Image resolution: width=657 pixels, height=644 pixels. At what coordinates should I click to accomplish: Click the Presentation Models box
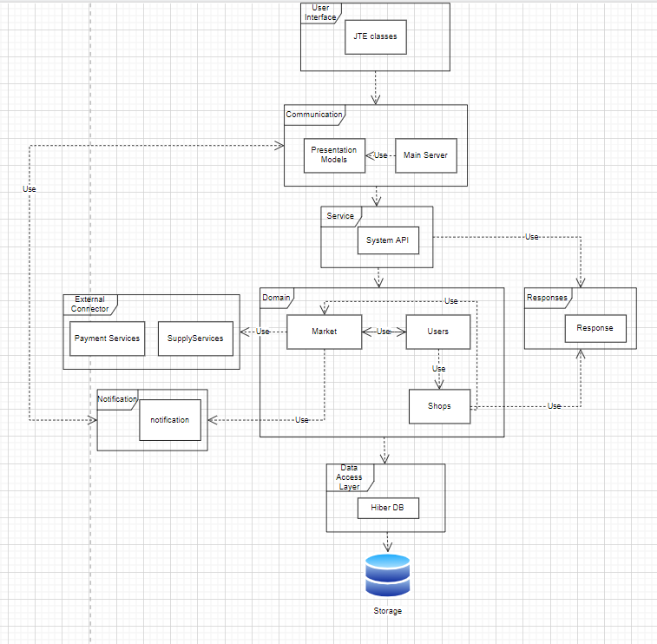click(334, 155)
